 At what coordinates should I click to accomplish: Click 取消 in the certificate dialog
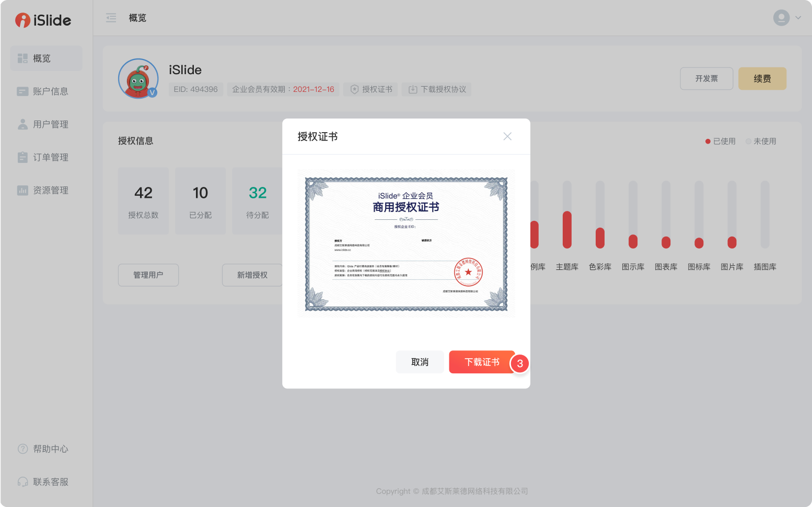coord(420,362)
